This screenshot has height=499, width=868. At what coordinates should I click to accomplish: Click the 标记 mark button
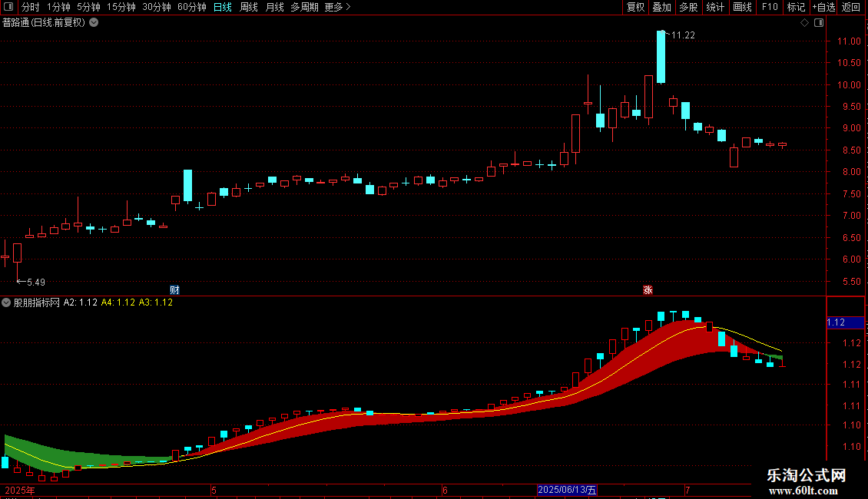[x=796, y=7]
